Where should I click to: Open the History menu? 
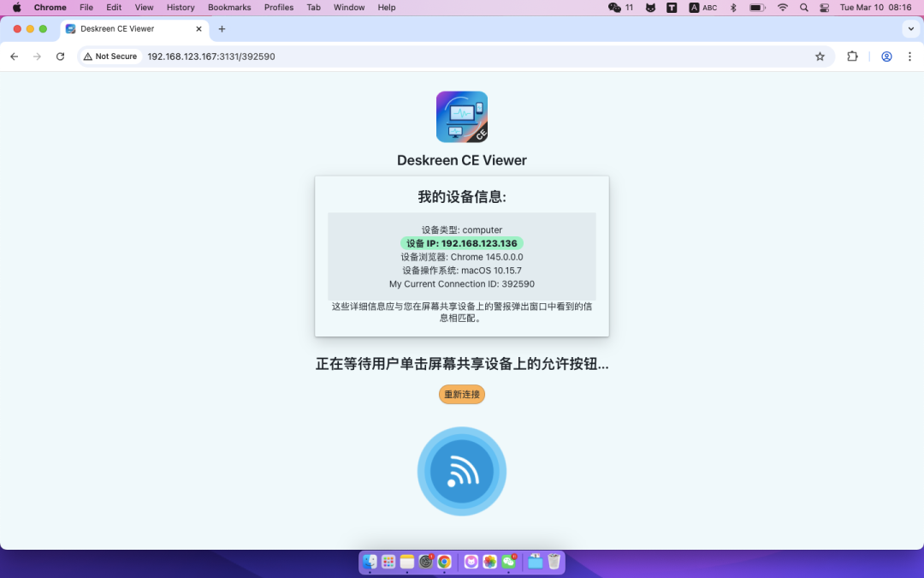181,8
